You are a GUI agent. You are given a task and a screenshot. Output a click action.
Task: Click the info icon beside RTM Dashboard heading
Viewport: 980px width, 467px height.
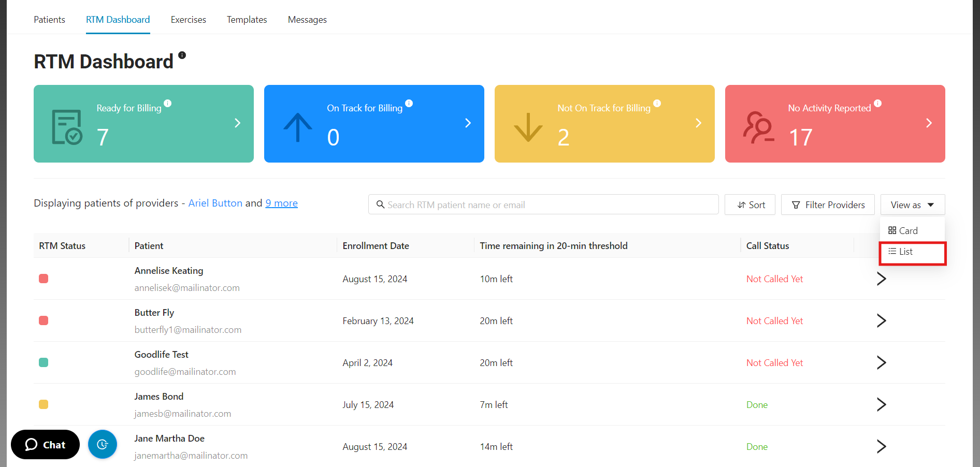click(182, 54)
